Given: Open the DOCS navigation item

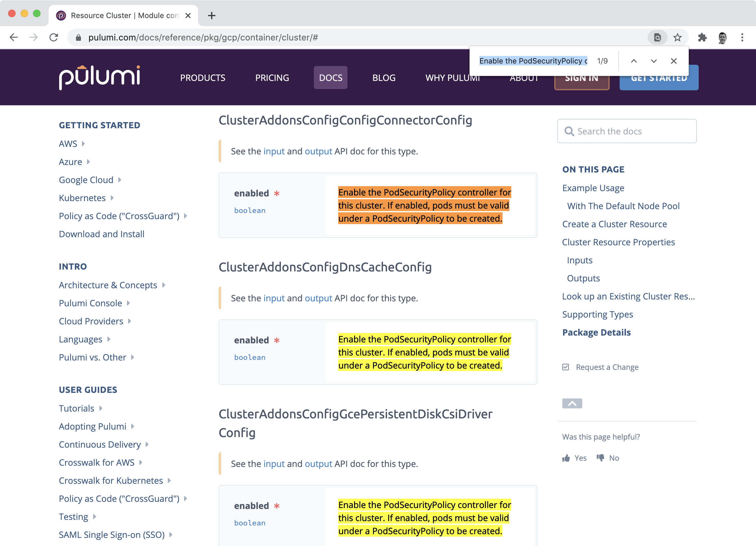Looking at the screenshot, I should (x=330, y=78).
